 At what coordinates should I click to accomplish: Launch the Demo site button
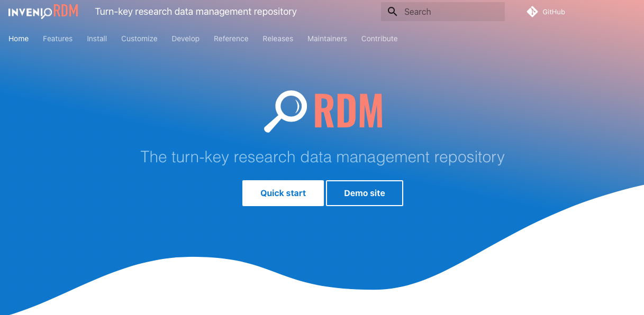pos(365,193)
